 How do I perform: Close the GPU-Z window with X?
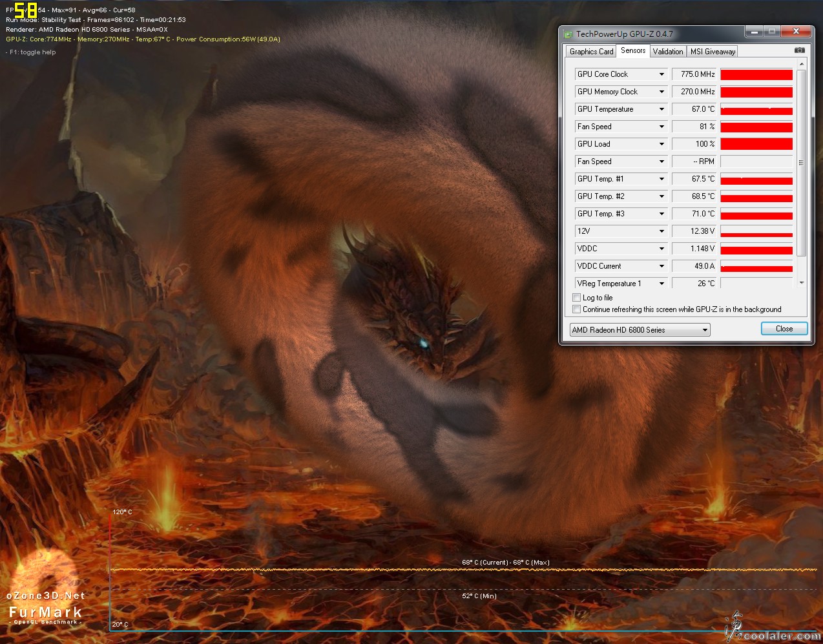[x=796, y=32]
